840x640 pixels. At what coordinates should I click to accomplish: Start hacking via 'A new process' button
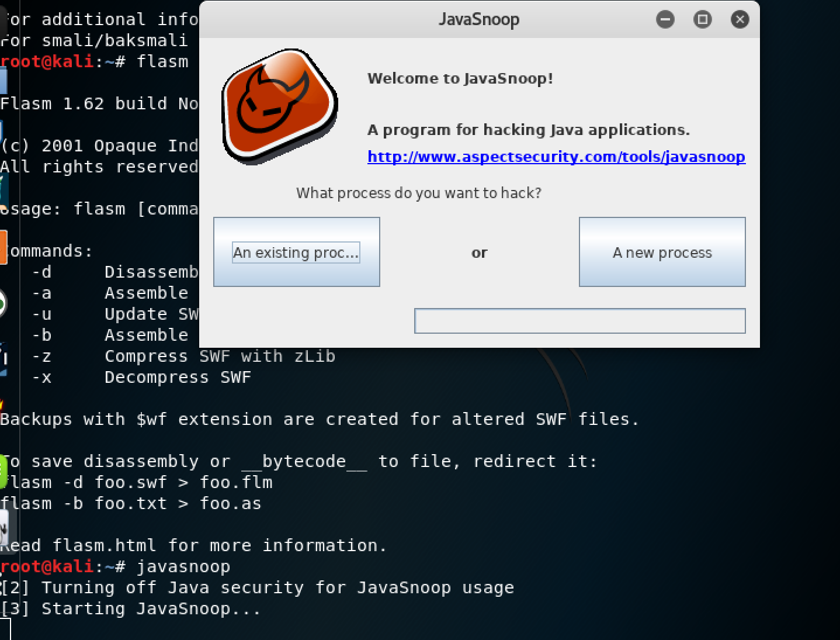[662, 252]
